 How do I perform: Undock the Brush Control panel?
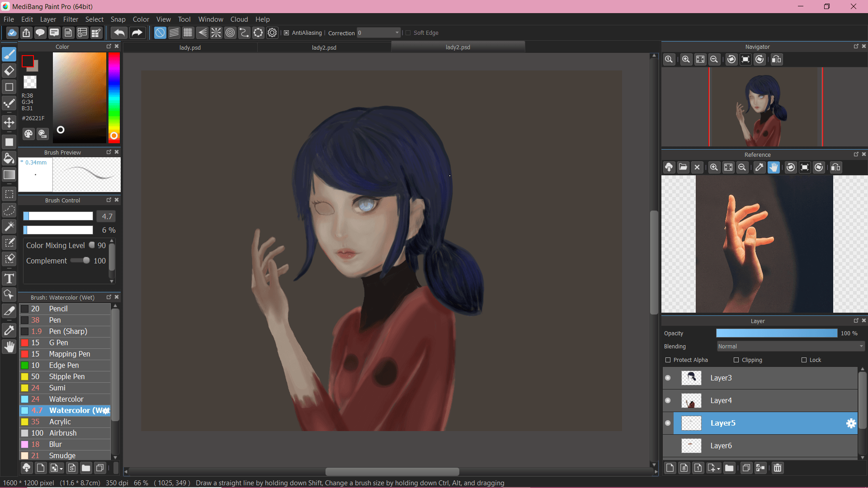(x=108, y=200)
